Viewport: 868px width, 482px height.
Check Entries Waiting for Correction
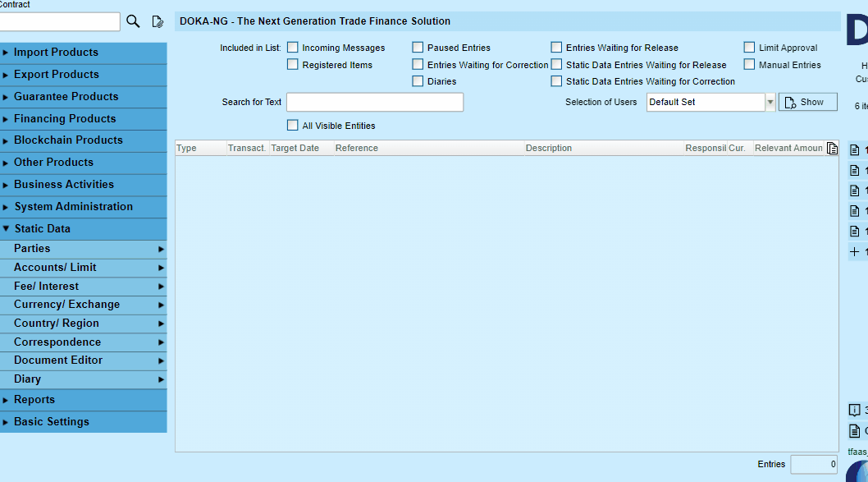coord(418,65)
